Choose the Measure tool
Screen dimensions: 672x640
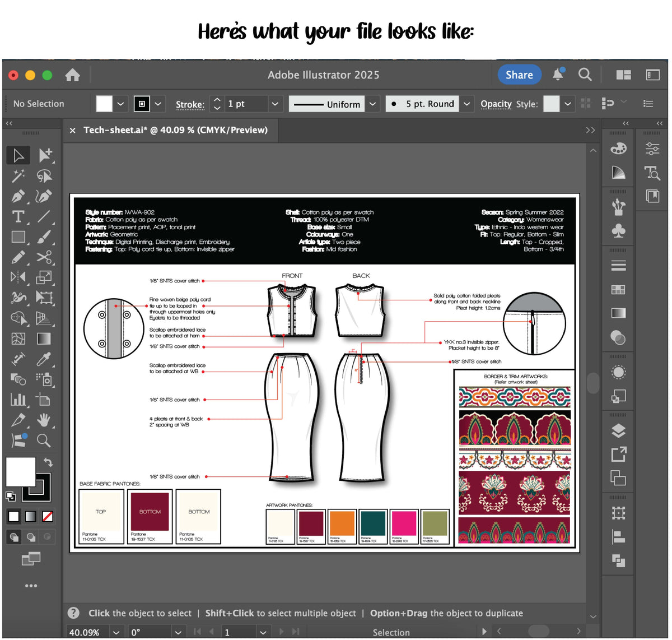click(18, 359)
